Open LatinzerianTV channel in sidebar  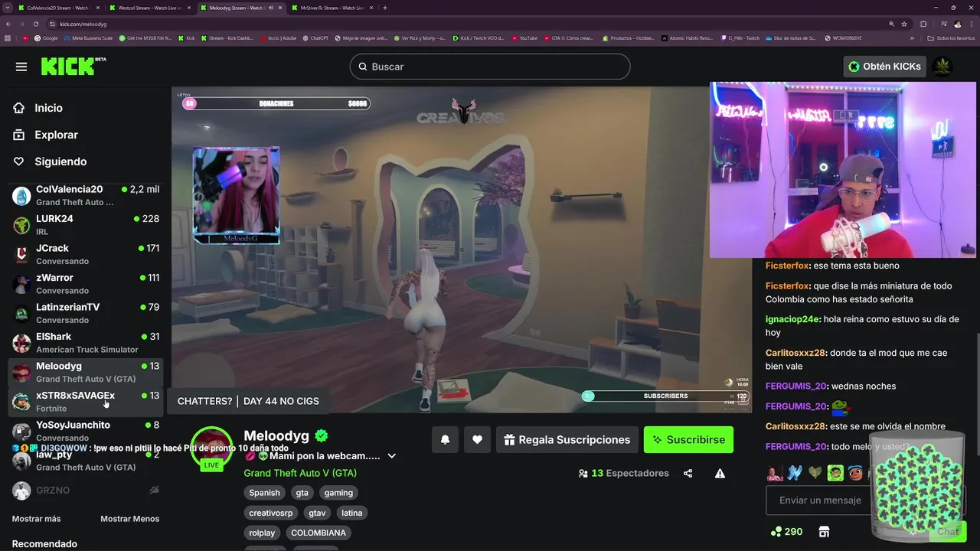(x=86, y=313)
